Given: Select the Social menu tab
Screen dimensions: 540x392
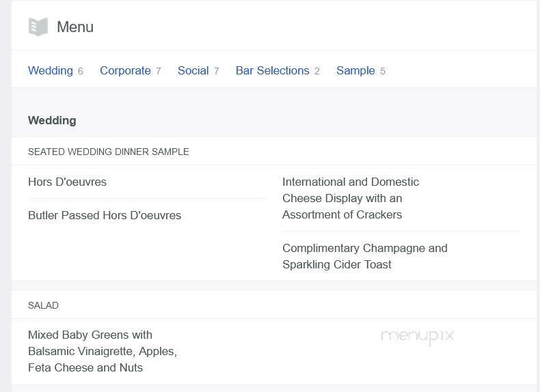Looking at the screenshot, I should 193,70.
